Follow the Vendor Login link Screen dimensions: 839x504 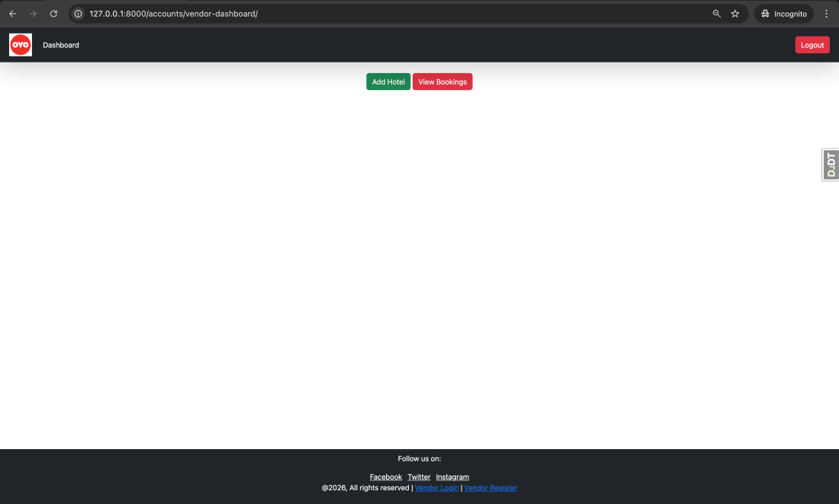click(x=436, y=488)
